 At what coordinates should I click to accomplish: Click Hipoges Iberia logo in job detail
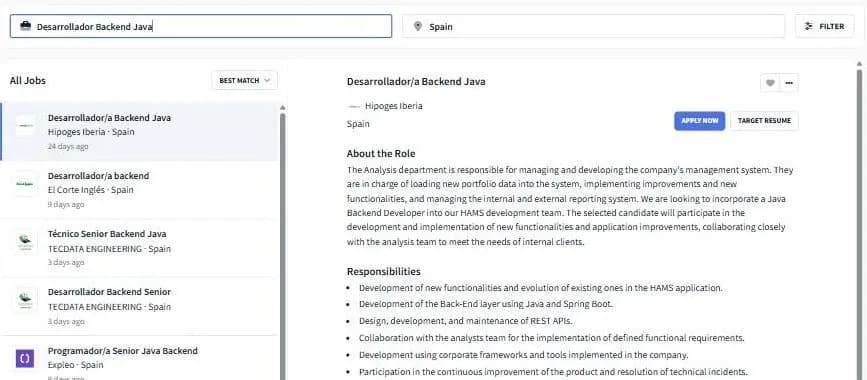[x=354, y=106]
